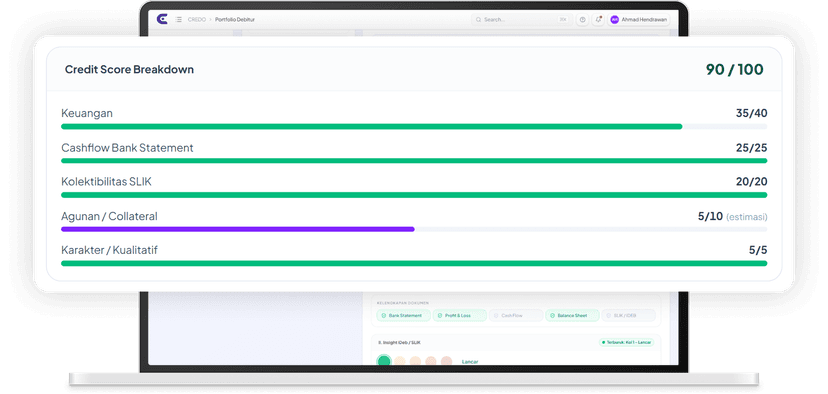This screenshot has width=828, height=394.
Task: Open the Ahmad Hendrawan user menu
Action: [639, 20]
